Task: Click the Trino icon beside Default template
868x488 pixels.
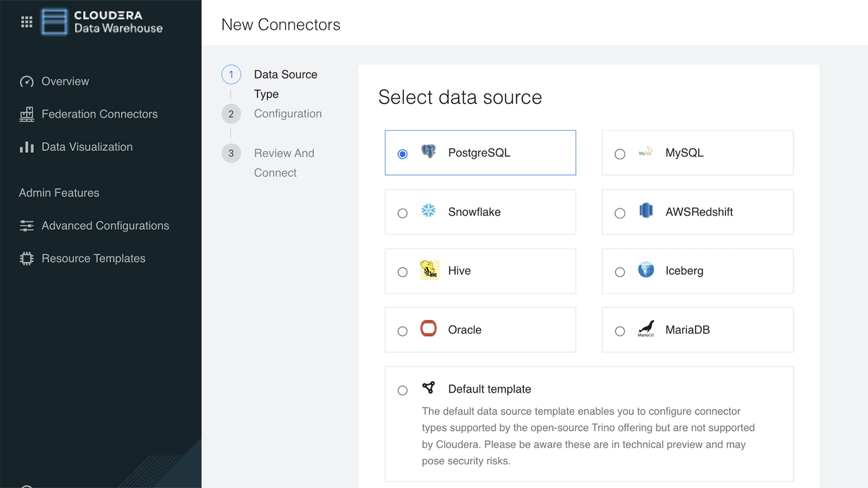Action: coord(428,387)
